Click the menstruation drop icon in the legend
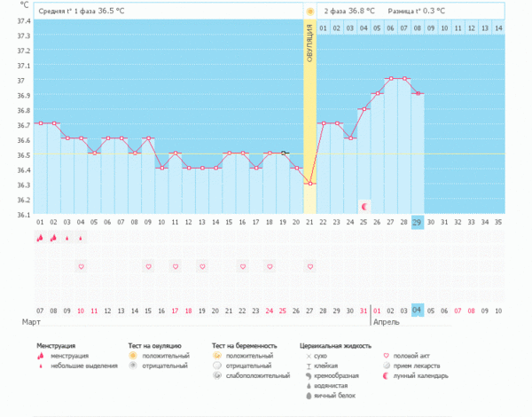The image size is (532, 417). click(42, 355)
